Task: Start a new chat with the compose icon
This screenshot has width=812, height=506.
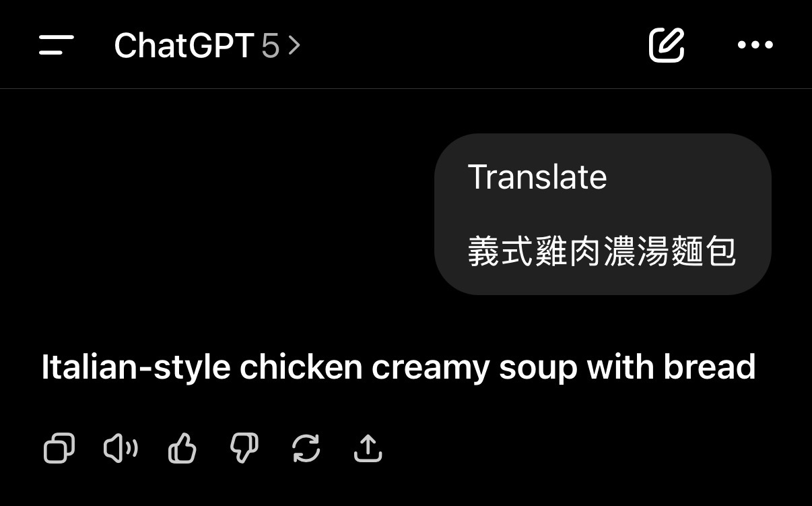Action: [x=667, y=45]
